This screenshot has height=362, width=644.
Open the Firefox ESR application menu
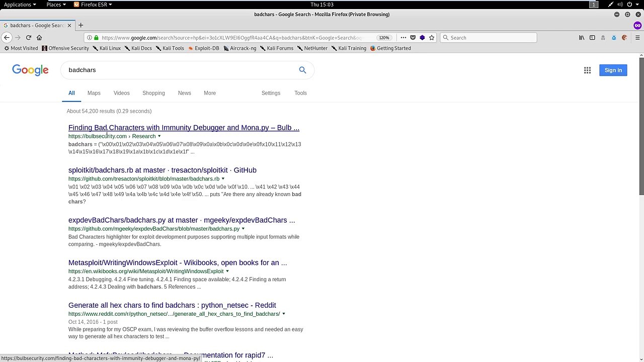tap(93, 5)
